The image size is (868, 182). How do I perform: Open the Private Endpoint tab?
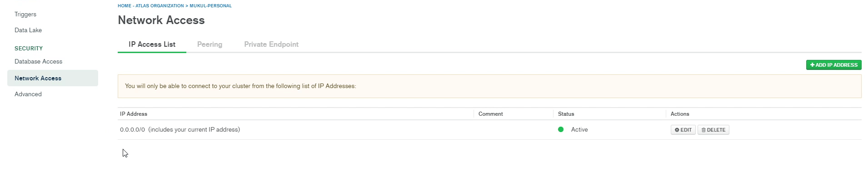point(271,44)
